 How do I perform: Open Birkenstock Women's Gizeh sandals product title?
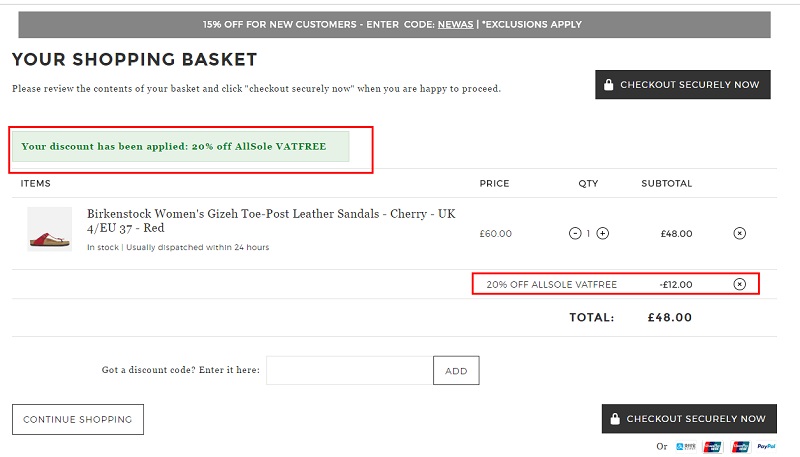coord(271,220)
